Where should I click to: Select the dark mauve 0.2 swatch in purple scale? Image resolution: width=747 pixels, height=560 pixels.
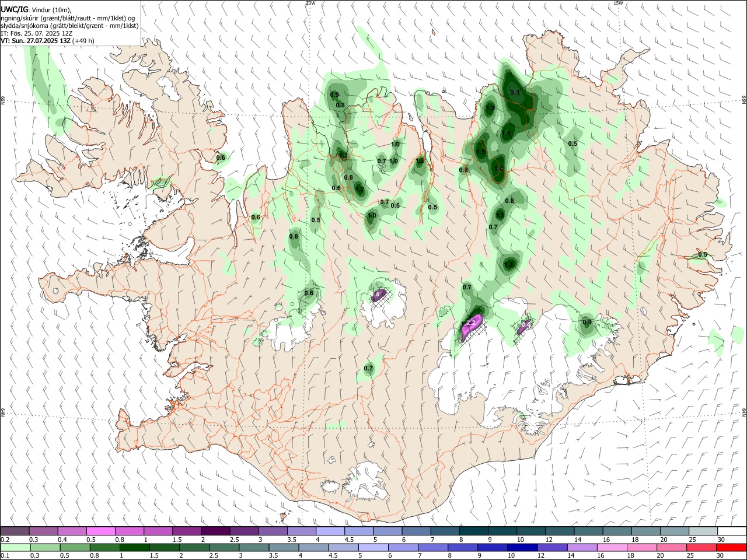15,531
